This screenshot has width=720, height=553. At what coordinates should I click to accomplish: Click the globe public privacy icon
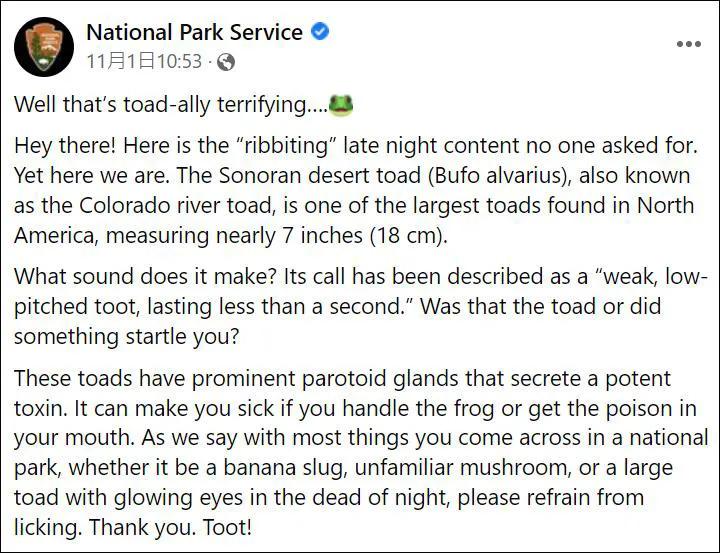click(226, 62)
